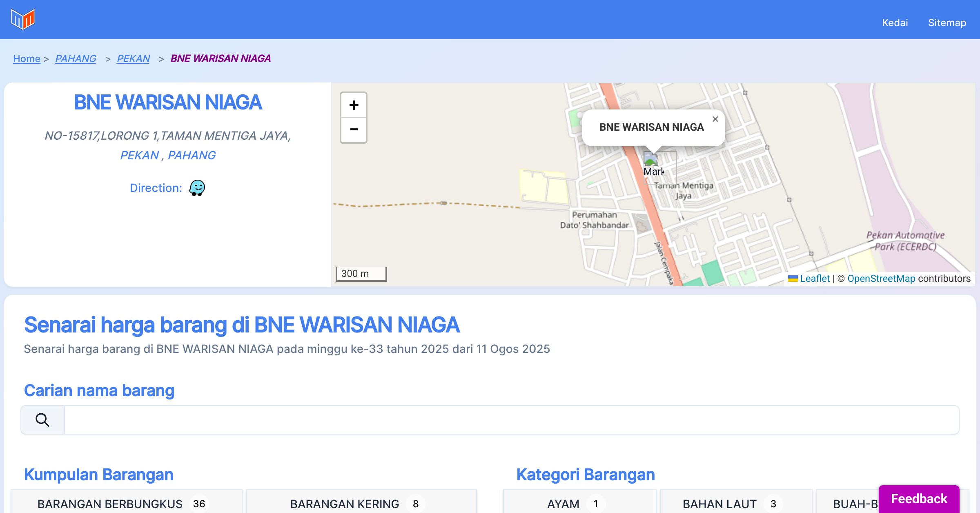Go to Home breadcrumb link
The image size is (980, 513).
click(x=27, y=58)
